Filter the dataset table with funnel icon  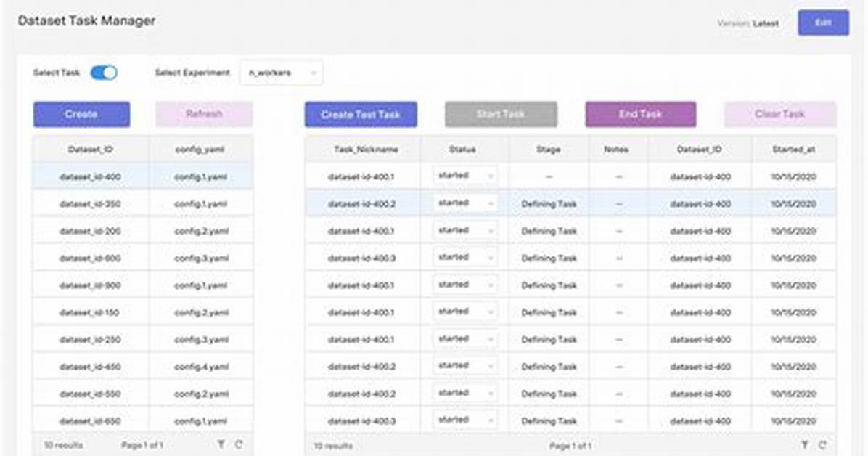(x=221, y=444)
